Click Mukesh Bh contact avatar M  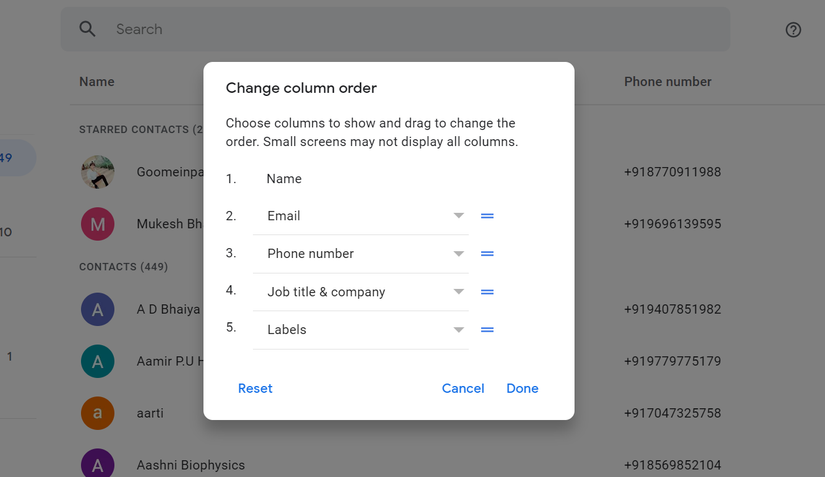[x=97, y=224]
